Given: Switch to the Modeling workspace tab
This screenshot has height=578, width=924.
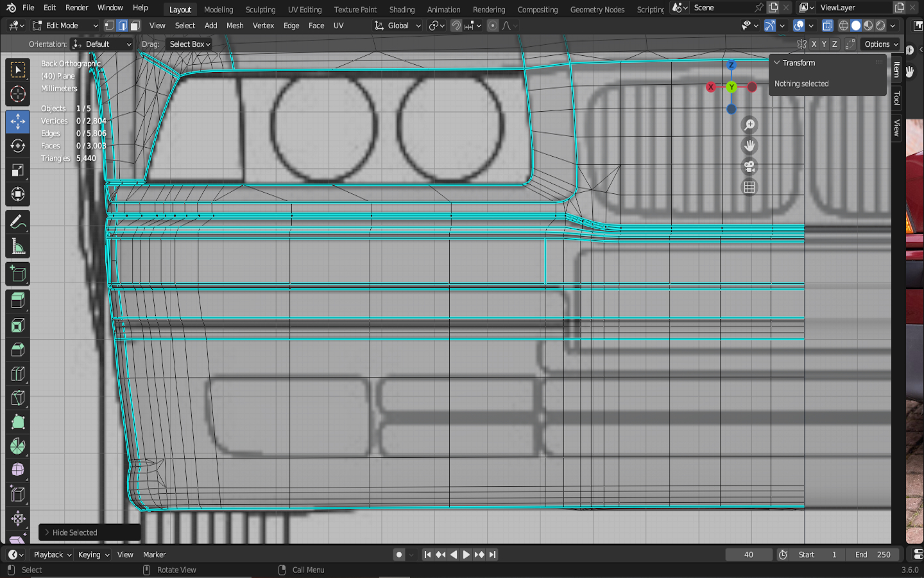Looking at the screenshot, I should 219,10.
